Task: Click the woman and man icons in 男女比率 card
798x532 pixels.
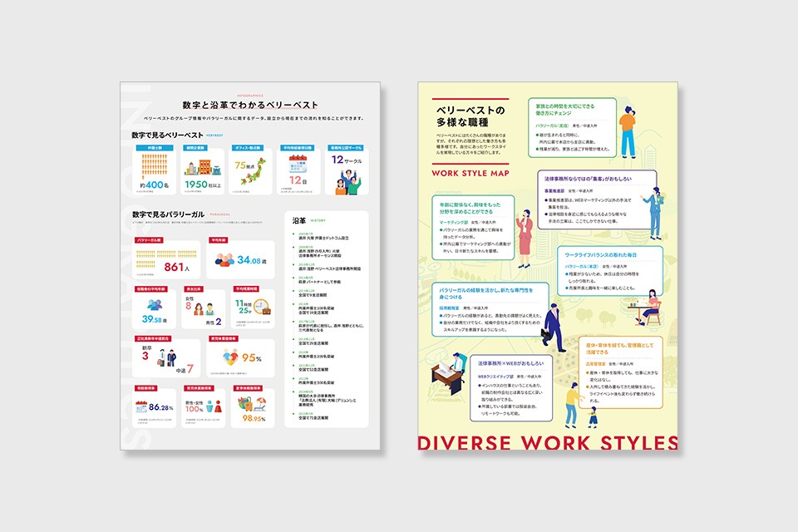Action: coord(204,310)
